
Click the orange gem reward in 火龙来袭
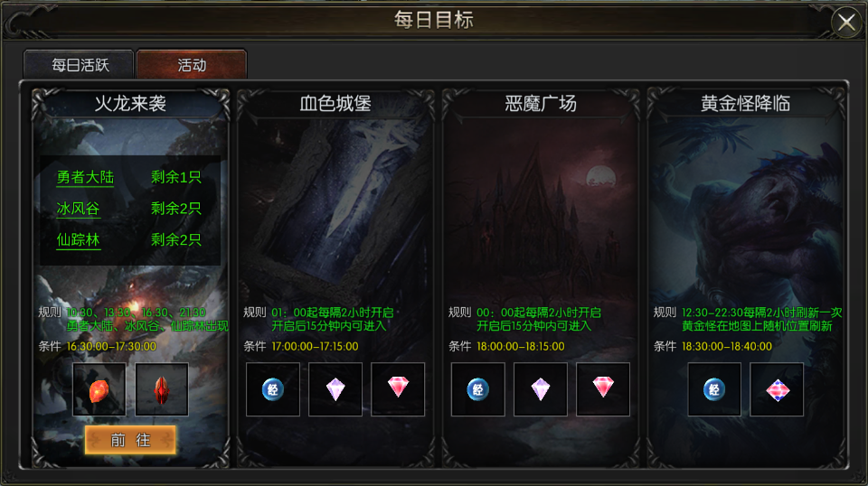tap(99, 389)
